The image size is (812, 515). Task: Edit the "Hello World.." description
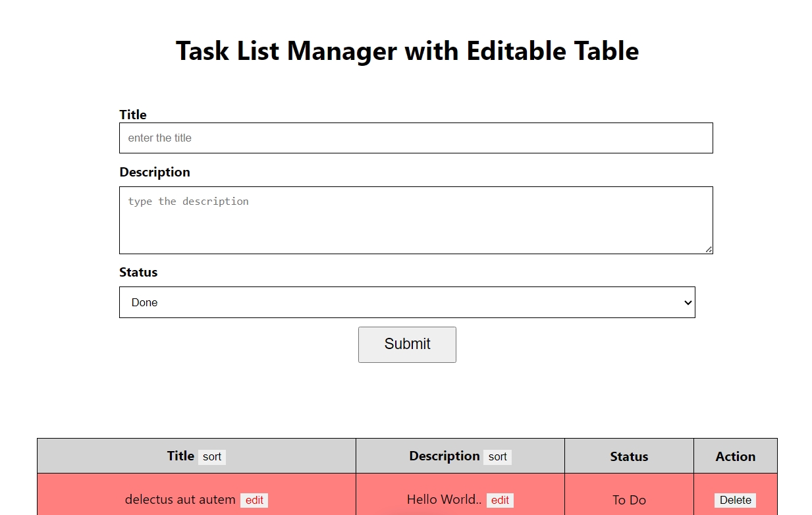(500, 501)
